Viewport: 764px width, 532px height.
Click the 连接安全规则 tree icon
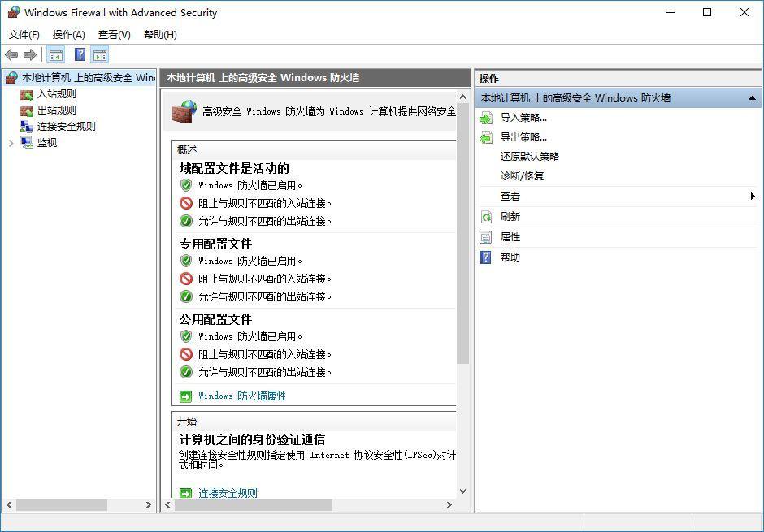[x=27, y=127]
